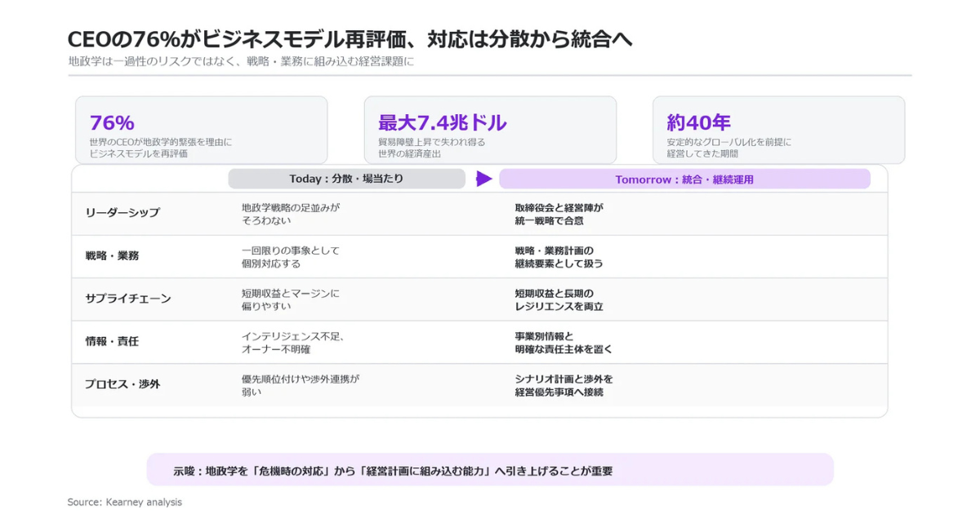
Task: Click the caption '世界のCEOが地政学的緊張を理由に'
Action: [x=160, y=142]
